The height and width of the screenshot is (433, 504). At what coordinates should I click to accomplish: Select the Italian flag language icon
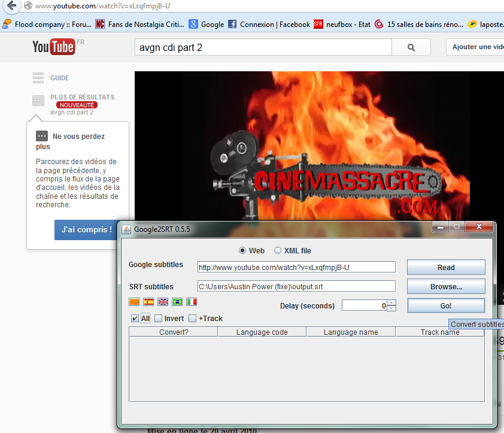(x=192, y=302)
